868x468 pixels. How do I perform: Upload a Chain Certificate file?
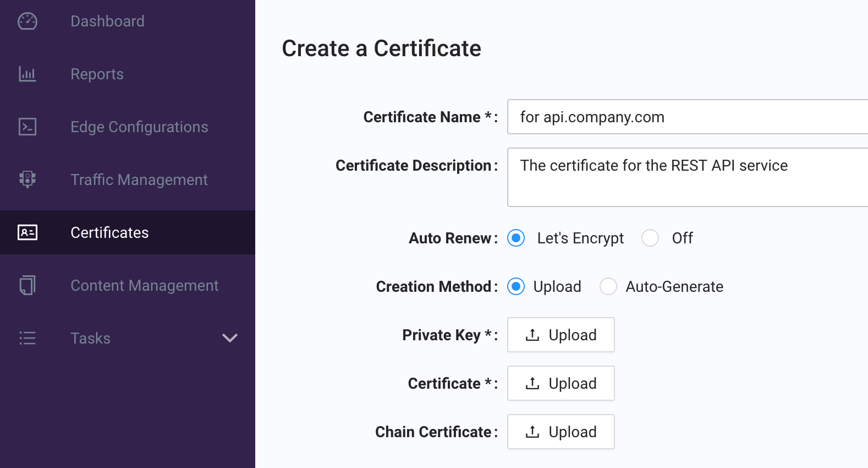click(561, 432)
